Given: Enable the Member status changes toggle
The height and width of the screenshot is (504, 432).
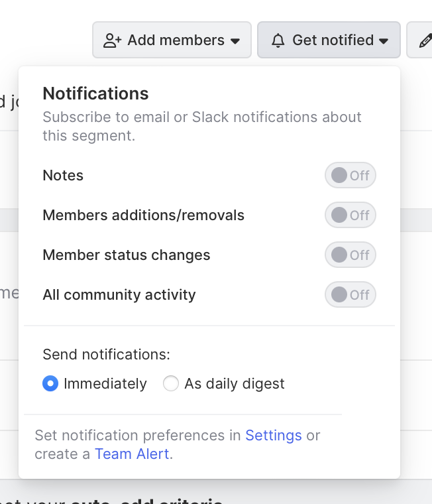Looking at the screenshot, I should coord(351,255).
